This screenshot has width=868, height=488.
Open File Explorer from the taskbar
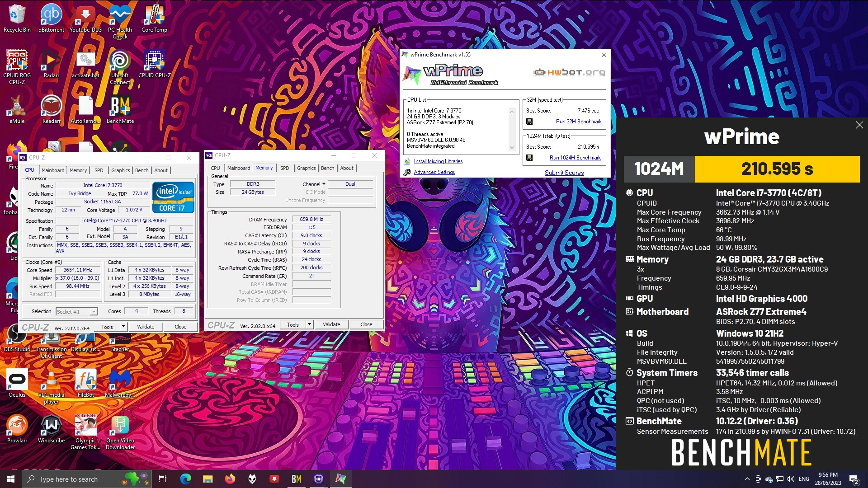click(208, 479)
